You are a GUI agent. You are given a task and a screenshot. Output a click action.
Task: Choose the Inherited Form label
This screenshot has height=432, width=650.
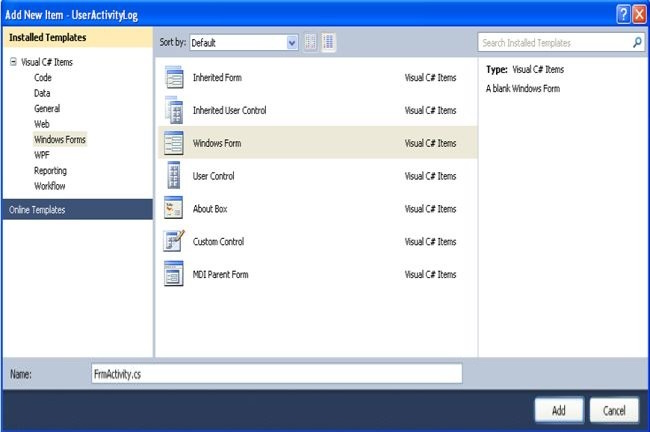pyautogui.click(x=217, y=78)
